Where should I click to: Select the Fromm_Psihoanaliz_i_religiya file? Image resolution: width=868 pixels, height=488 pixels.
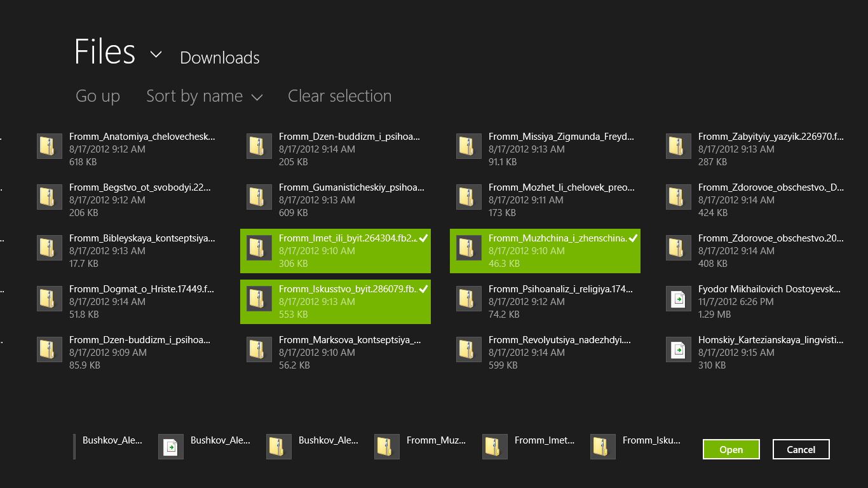(545, 302)
